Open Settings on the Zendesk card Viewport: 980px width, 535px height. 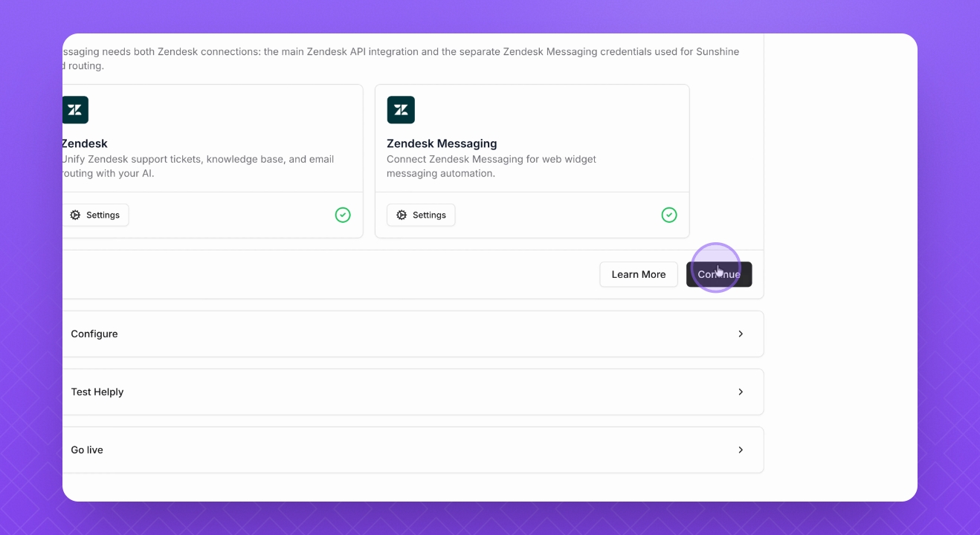point(95,215)
